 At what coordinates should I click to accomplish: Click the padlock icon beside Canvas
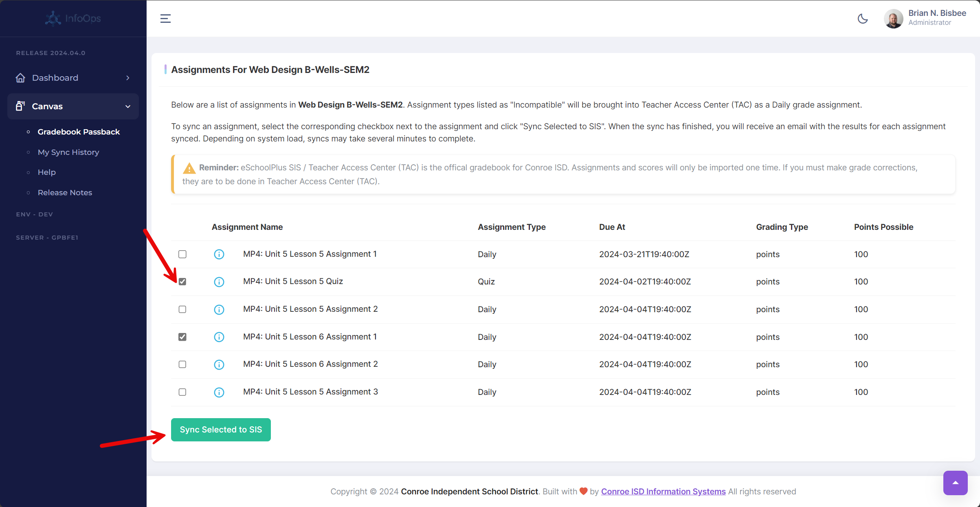20,106
